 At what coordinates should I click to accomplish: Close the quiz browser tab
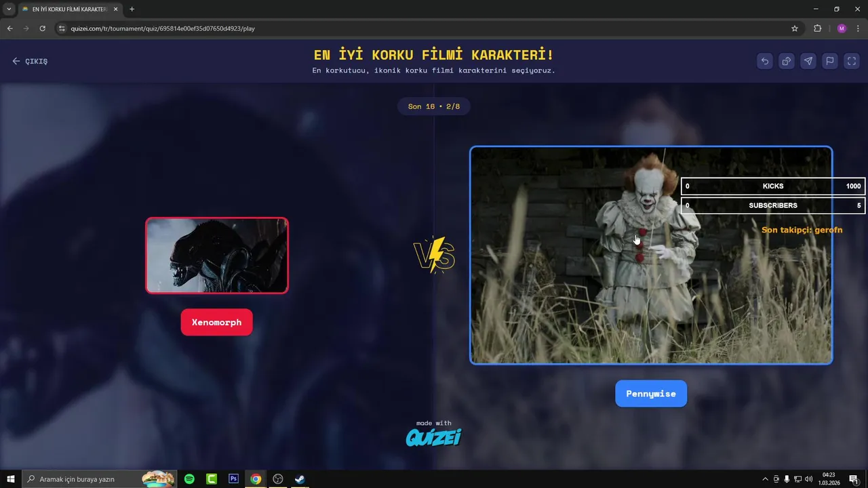116,9
